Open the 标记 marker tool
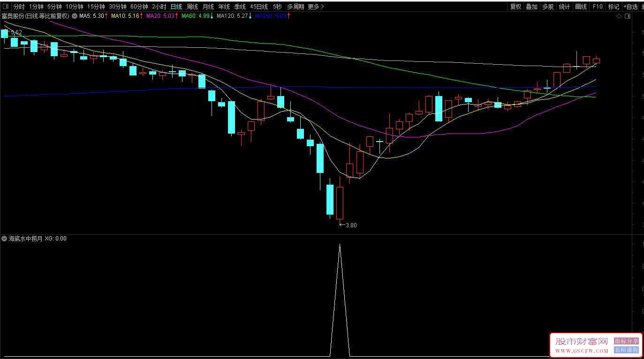The width and height of the screenshot is (644, 359). [613, 7]
